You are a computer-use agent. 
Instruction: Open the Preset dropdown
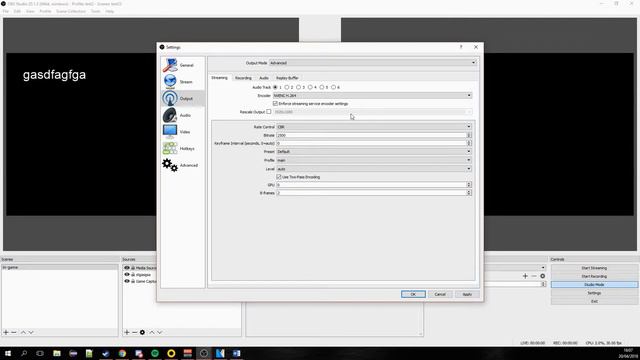tap(374, 151)
